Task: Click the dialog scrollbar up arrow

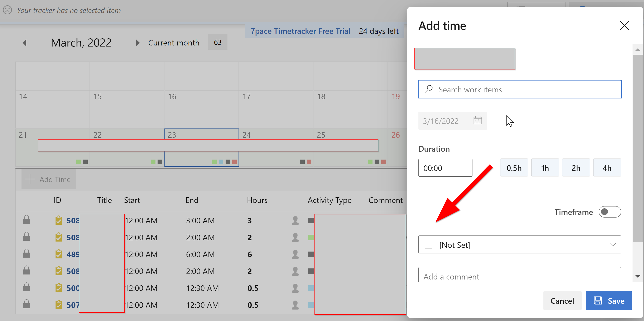Action: pyautogui.click(x=638, y=49)
